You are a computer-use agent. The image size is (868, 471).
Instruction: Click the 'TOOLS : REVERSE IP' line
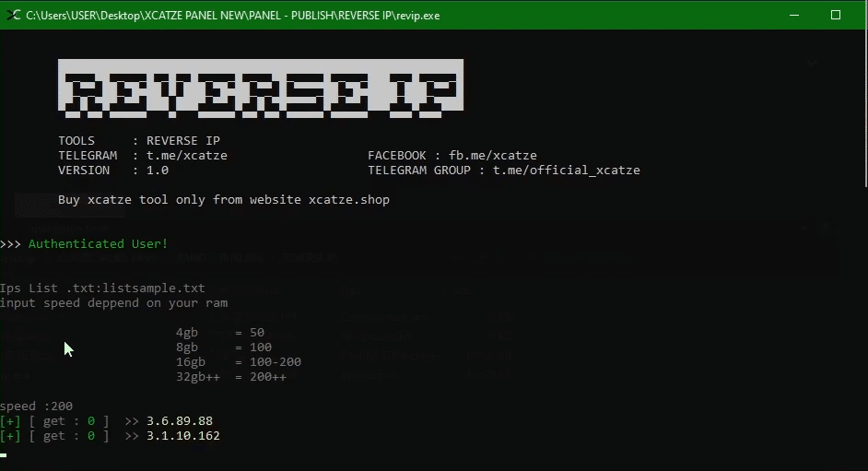click(139, 141)
